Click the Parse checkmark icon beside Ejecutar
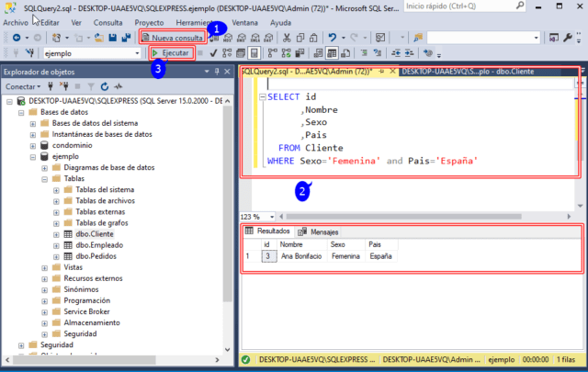588x372 pixels. (213, 53)
